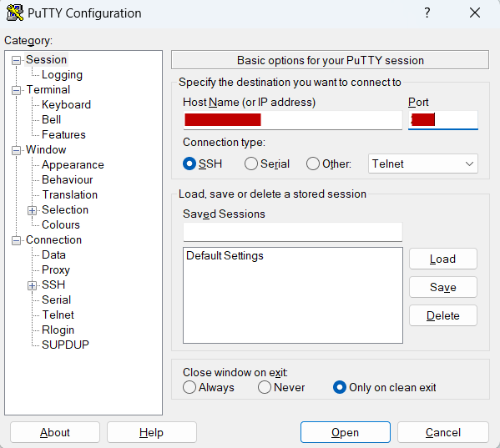Open the Logging category

click(x=62, y=75)
